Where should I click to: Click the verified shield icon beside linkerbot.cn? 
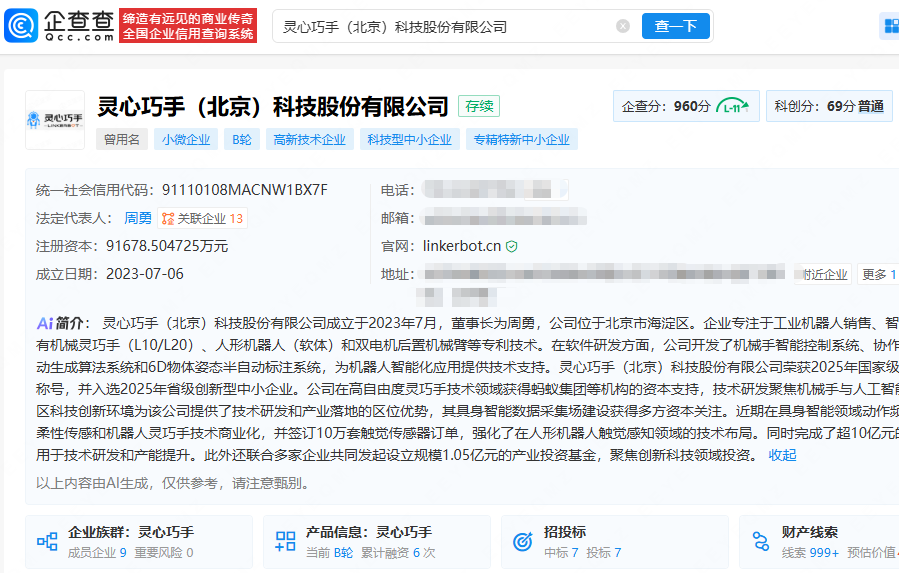tap(512, 246)
